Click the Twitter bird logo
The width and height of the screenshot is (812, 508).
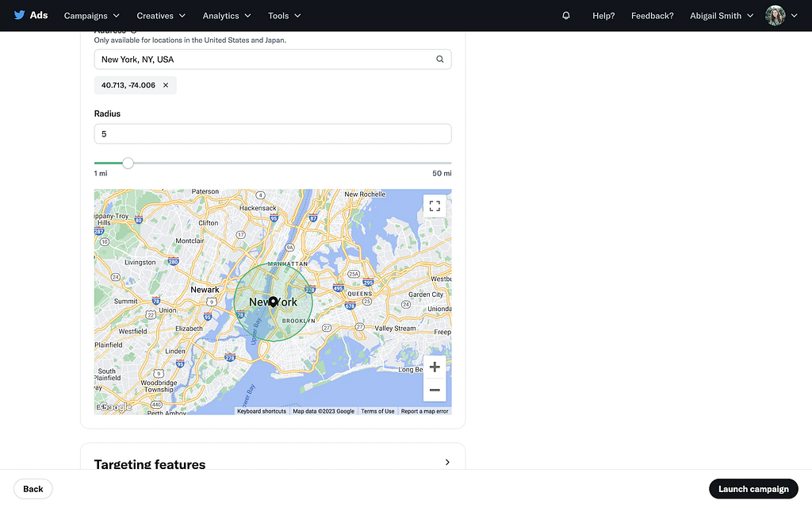tap(19, 15)
